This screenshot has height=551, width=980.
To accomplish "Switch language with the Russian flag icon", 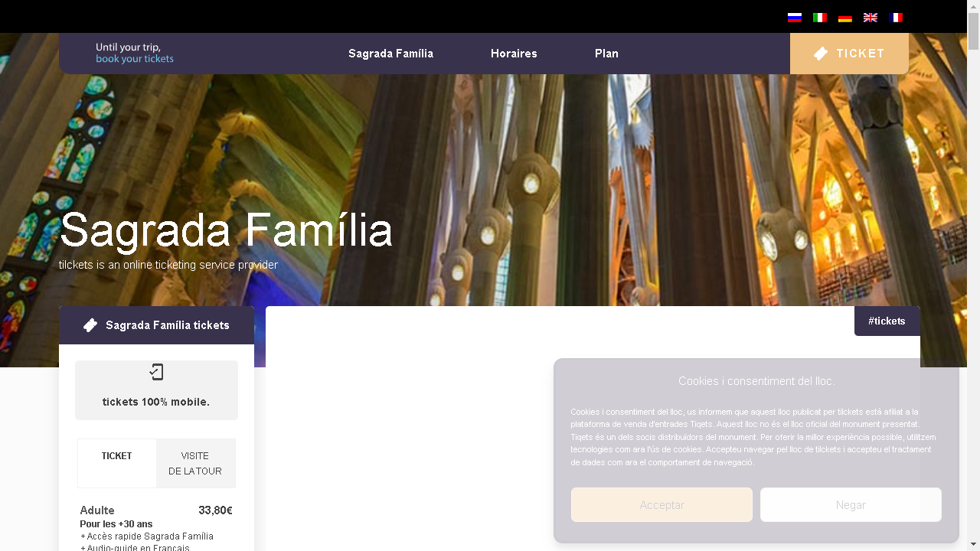I will pos(795,18).
